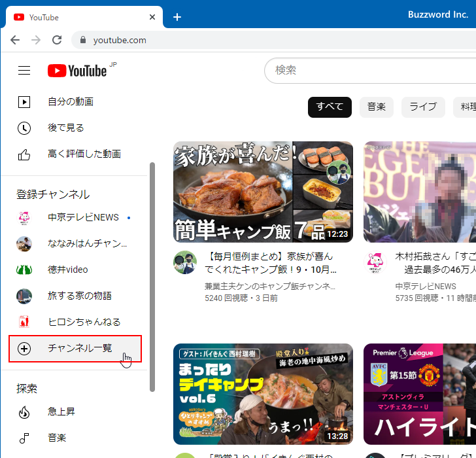The width and height of the screenshot is (476, 458).
Task: Click the 徳井video cat avatar
Action: pos(24,270)
